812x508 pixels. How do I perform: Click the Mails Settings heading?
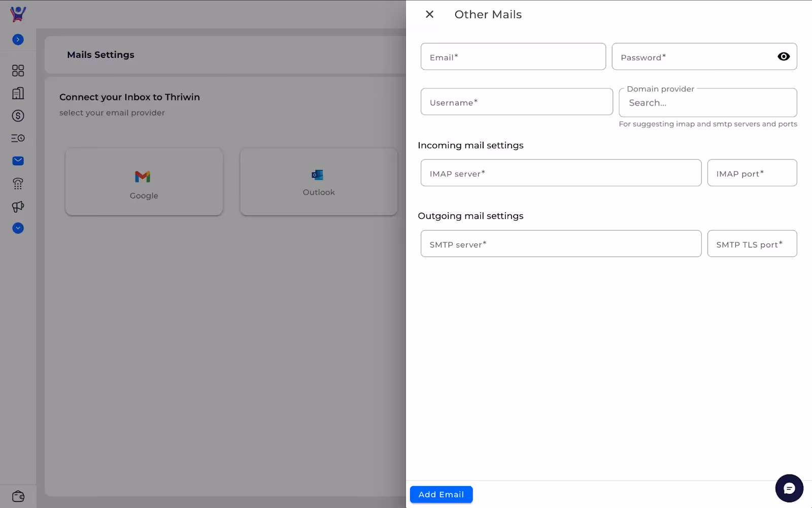pyautogui.click(x=100, y=55)
